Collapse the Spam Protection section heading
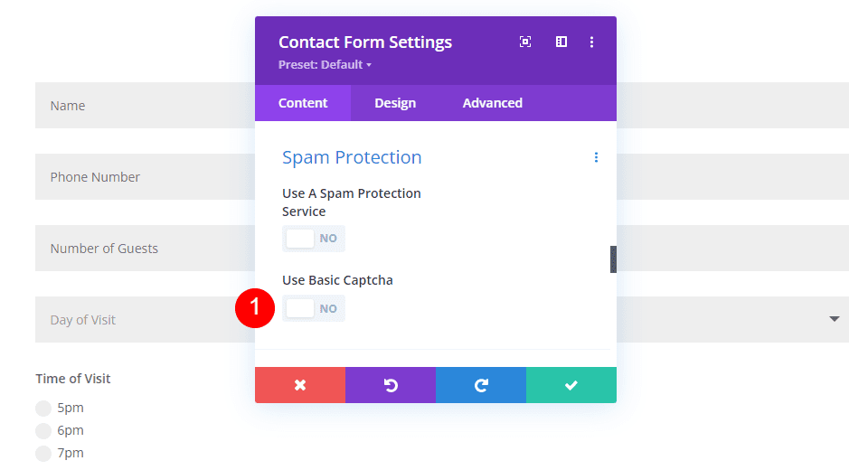 (352, 157)
